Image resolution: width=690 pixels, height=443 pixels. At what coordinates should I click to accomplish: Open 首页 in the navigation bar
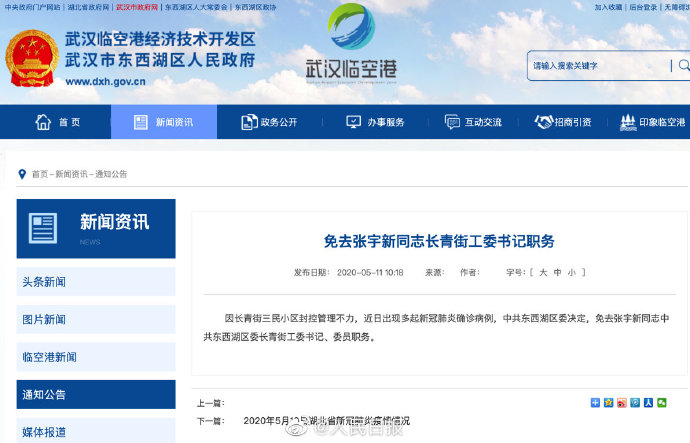click(58, 122)
